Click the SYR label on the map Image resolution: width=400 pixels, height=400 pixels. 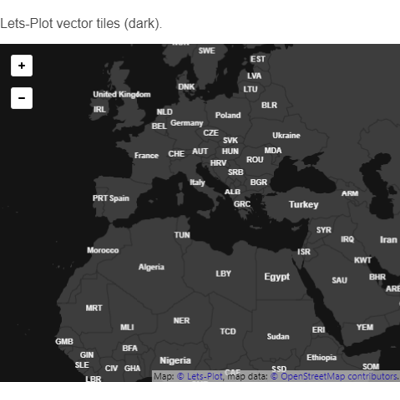coord(324,230)
